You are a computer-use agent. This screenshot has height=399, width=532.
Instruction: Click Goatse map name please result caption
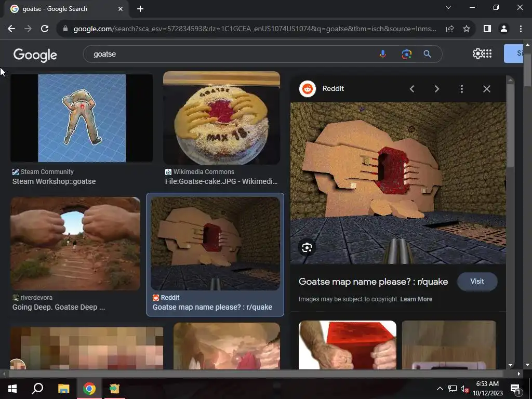(212, 307)
